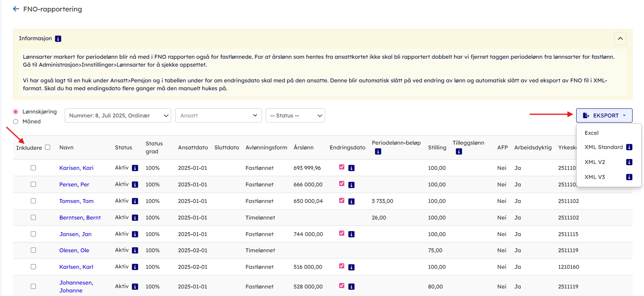Choose XML V2 export option
Viewport: 644px width, 296px height.
point(594,162)
